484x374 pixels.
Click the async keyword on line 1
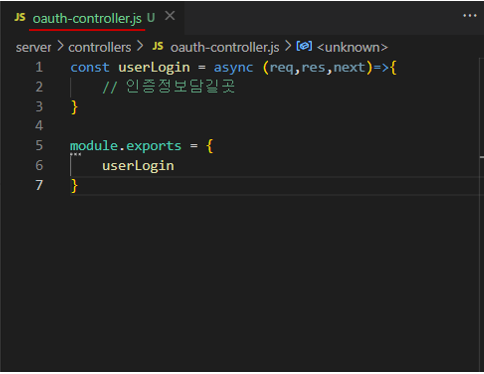tap(233, 68)
